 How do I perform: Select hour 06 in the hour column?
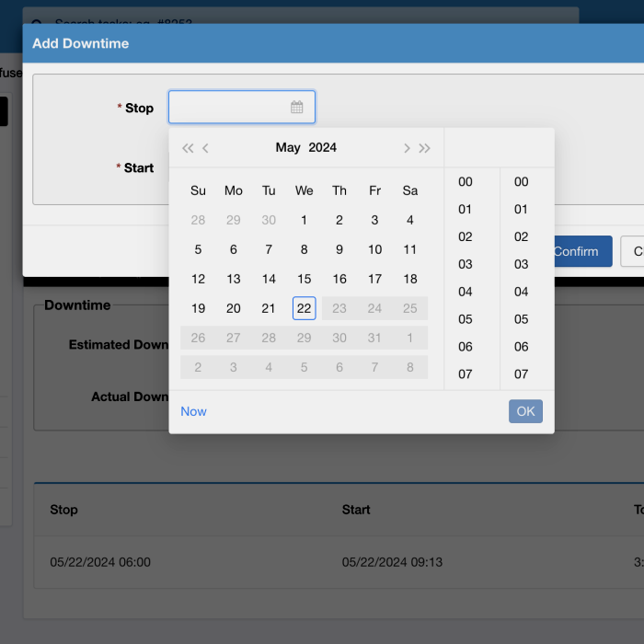pyautogui.click(x=466, y=347)
